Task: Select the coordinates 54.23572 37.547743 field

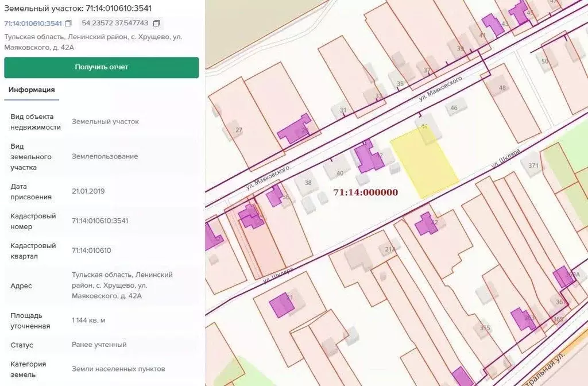Action: [x=115, y=24]
